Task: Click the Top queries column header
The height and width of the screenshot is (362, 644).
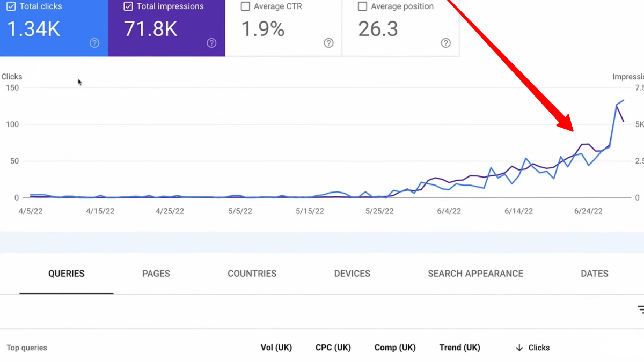Action: [27, 348]
